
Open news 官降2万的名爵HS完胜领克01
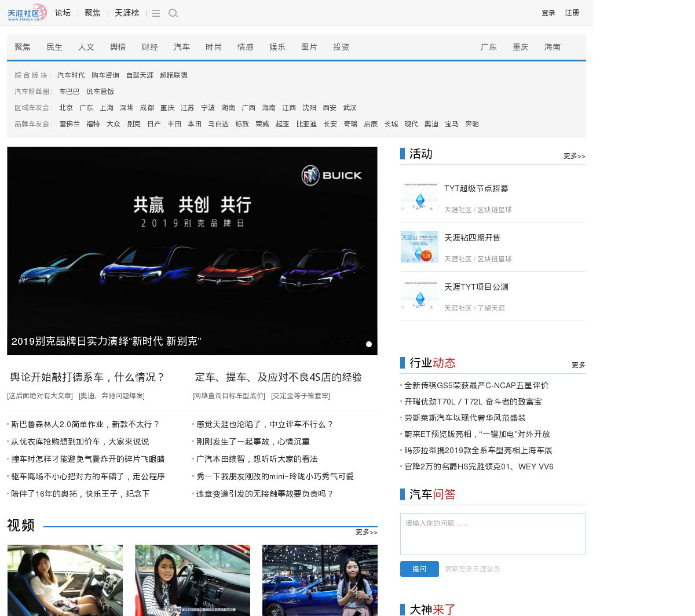coord(479,466)
